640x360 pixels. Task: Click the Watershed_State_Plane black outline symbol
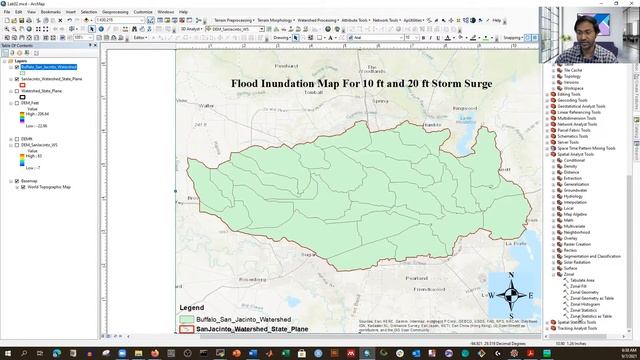(22, 97)
